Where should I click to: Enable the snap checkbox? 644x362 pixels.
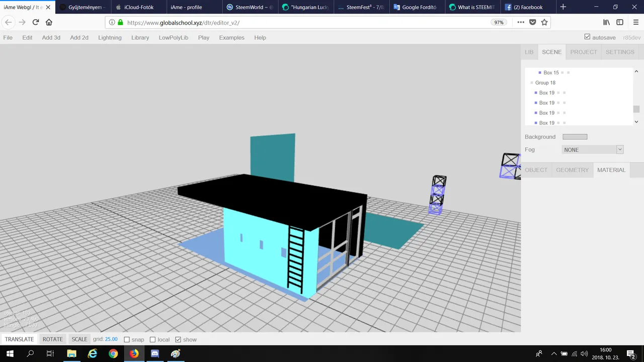127,339
